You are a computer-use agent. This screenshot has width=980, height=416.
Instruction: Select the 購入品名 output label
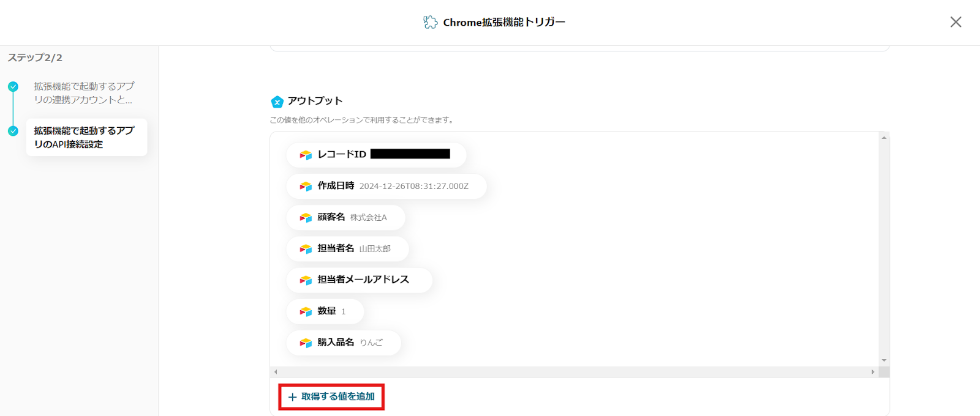pos(336,342)
